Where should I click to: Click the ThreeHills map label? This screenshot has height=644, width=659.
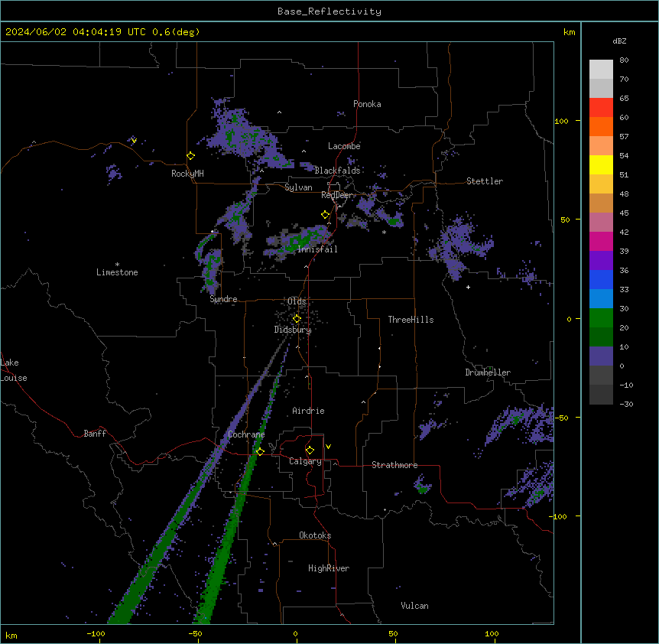411,320
